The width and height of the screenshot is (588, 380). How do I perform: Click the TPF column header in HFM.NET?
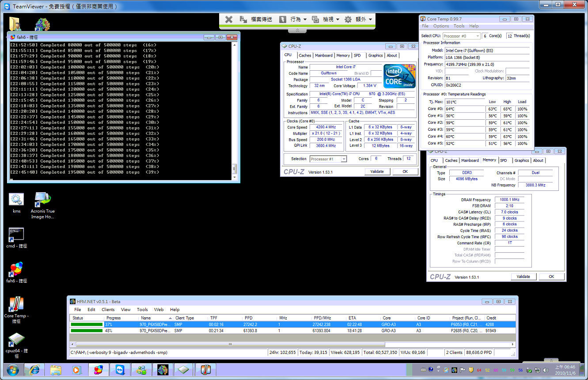point(225,318)
